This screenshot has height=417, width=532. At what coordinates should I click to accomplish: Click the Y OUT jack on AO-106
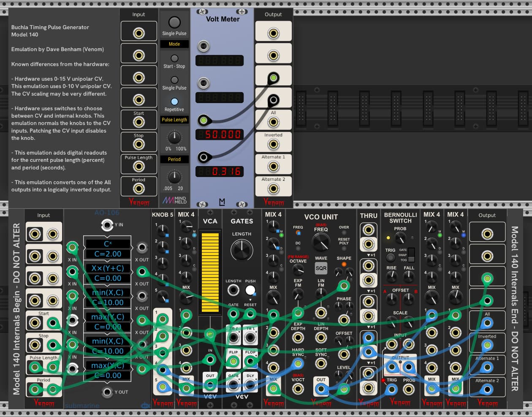click(x=107, y=392)
